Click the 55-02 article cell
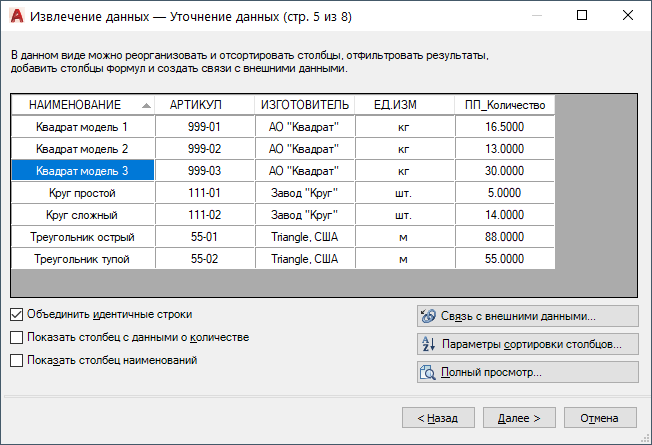The width and height of the screenshot is (652, 445). coord(205,259)
